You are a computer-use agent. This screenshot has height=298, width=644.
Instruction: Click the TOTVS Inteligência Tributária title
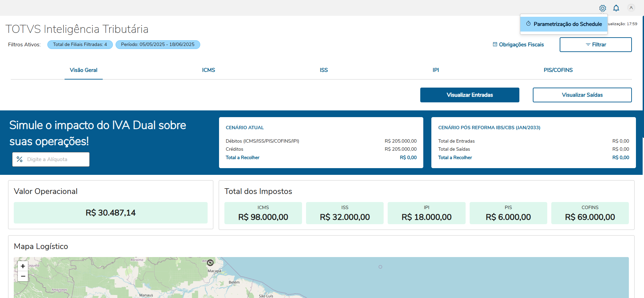pos(77,29)
